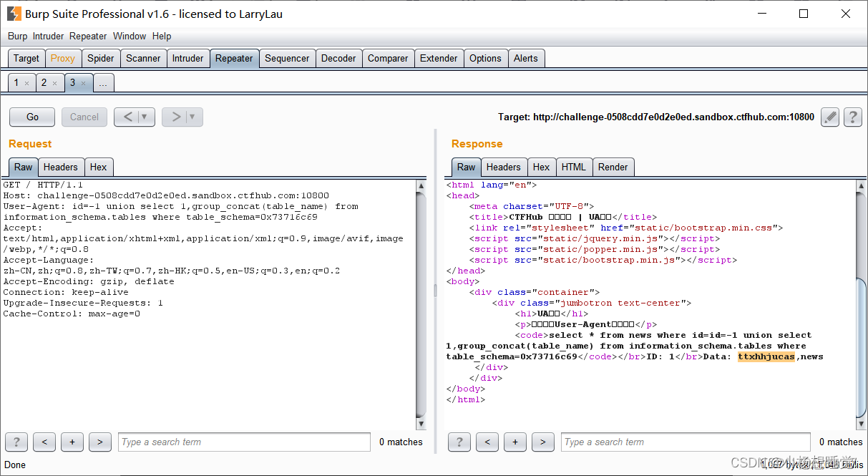
Task: Open response search help question mark button
Action: pos(459,442)
